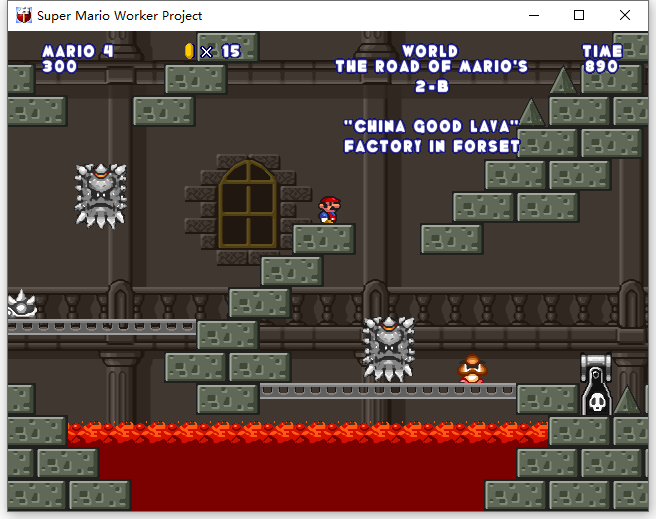Click "THE ROAD OF MARIO'S" text
The image size is (656, 519).
(x=432, y=66)
